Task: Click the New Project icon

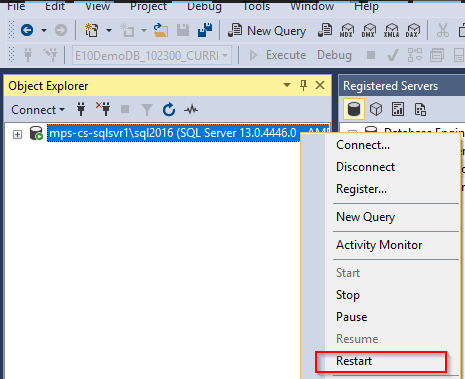Action: 91,30
